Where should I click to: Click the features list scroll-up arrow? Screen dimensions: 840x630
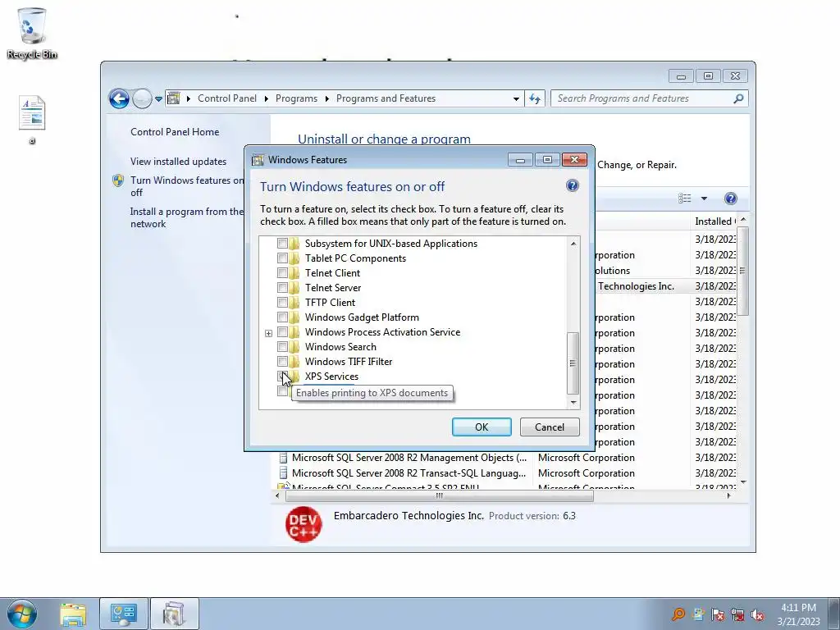tap(573, 244)
